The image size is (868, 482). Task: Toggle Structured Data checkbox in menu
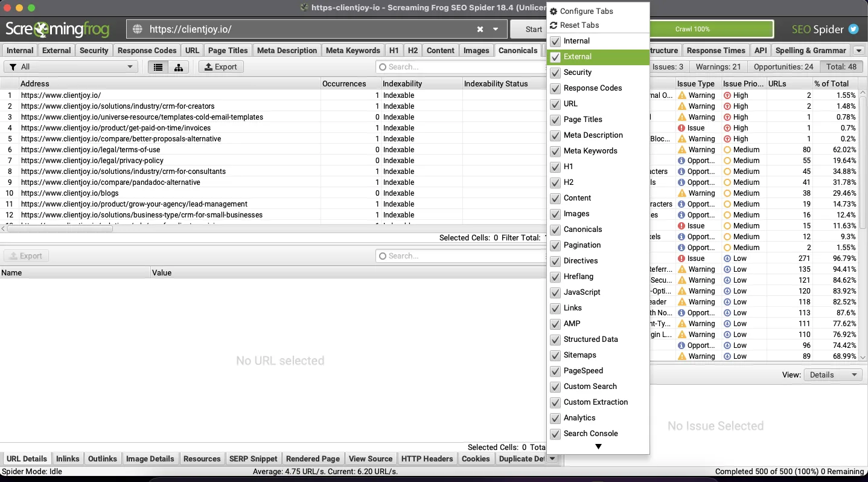click(x=555, y=339)
